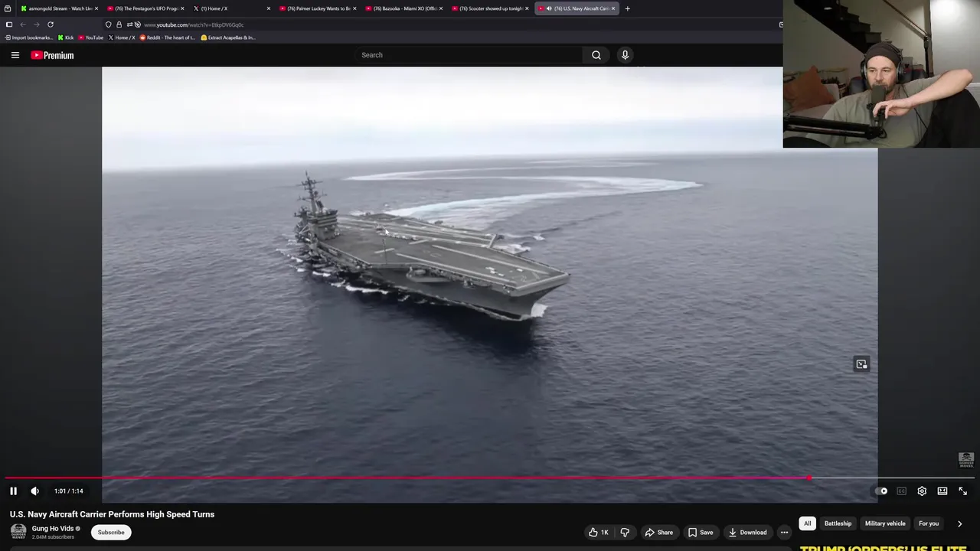The image size is (980, 551).
Task: Open the Gung Ho Vids avatar
Action: coord(18,533)
